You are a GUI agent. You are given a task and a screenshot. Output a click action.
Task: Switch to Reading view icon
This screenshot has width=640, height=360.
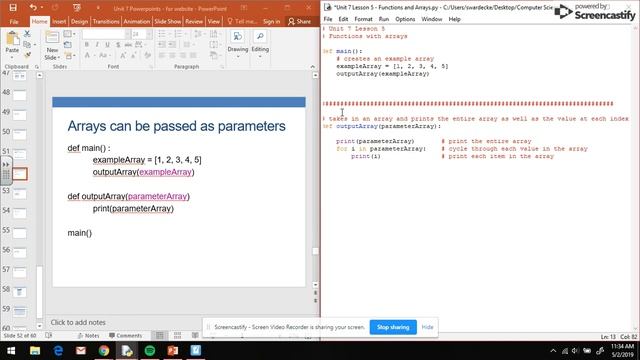(195, 336)
